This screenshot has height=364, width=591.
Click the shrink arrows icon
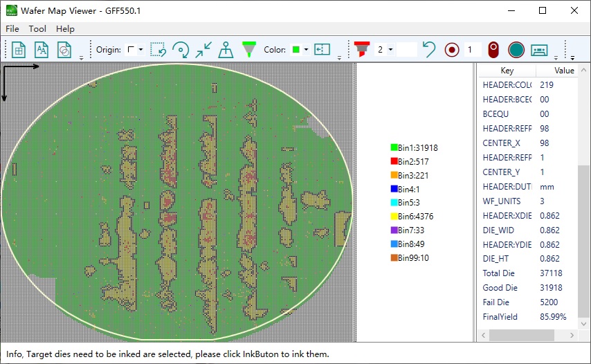(x=203, y=50)
